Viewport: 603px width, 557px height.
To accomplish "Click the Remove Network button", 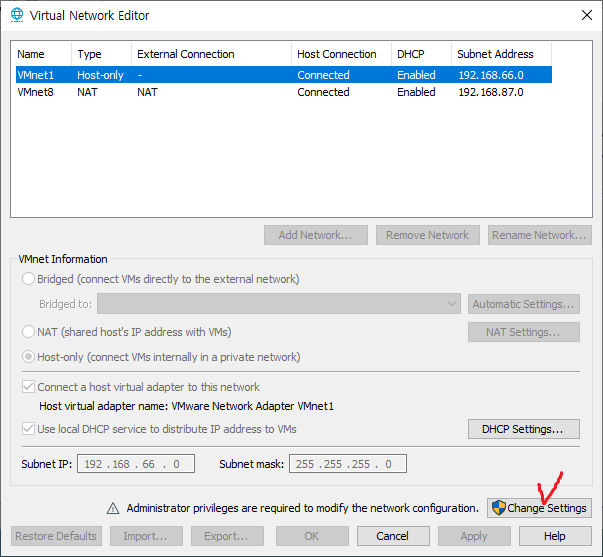I will (x=428, y=235).
